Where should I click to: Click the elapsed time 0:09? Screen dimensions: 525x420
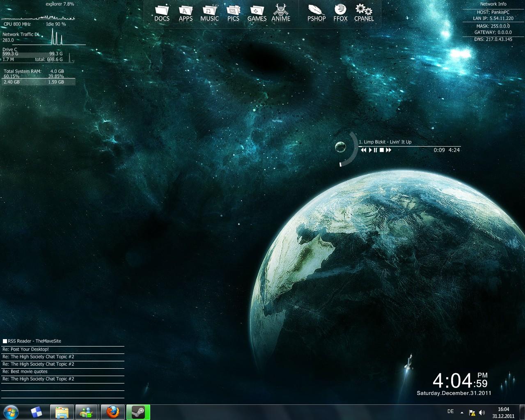[439, 150]
